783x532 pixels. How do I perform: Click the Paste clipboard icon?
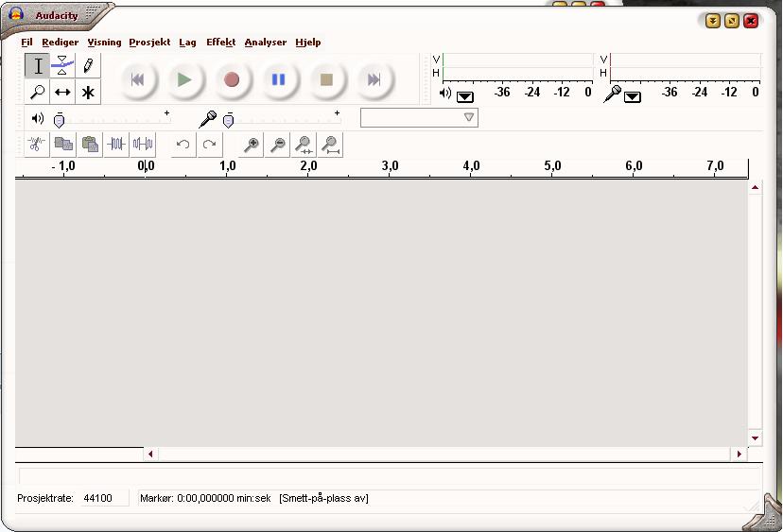tap(90, 145)
